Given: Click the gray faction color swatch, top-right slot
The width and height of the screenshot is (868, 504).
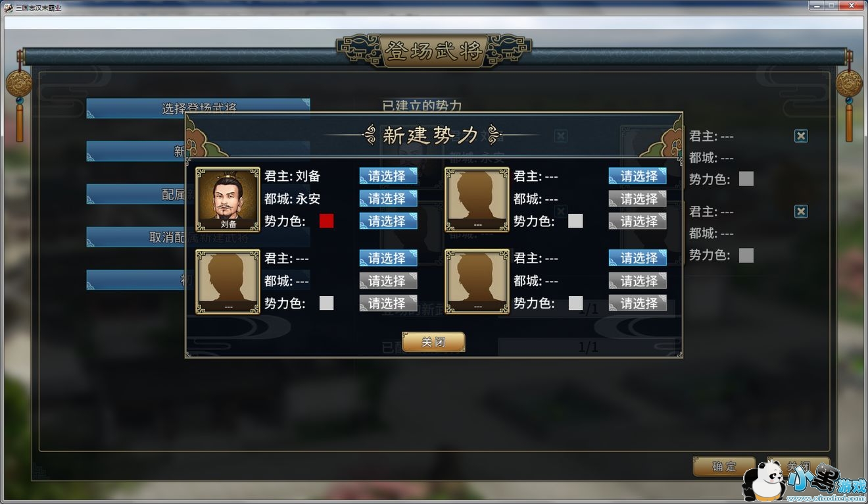Looking at the screenshot, I should point(575,221).
